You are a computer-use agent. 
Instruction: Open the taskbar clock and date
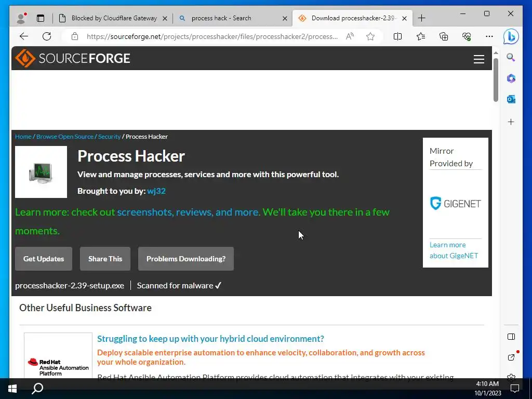tap(487, 389)
